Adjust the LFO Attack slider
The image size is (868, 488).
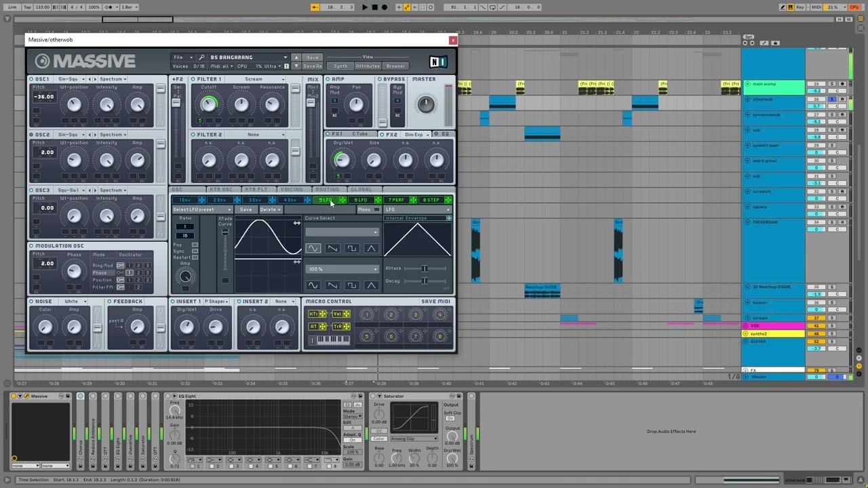point(425,268)
